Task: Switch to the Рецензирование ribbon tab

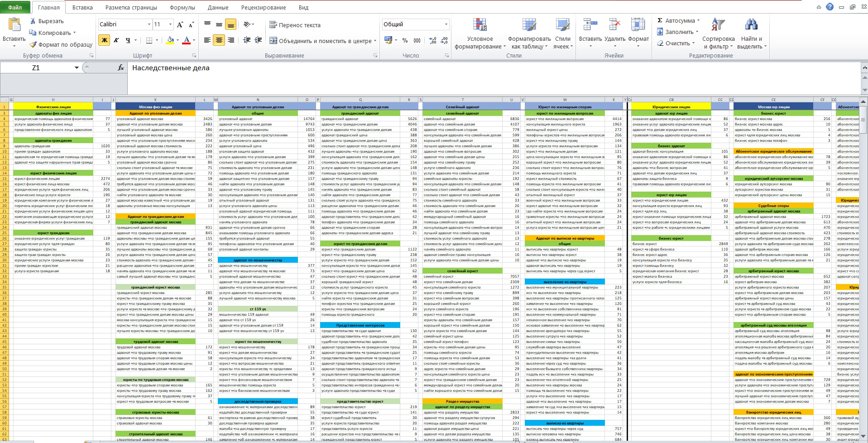Action: (x=264, y=7)
